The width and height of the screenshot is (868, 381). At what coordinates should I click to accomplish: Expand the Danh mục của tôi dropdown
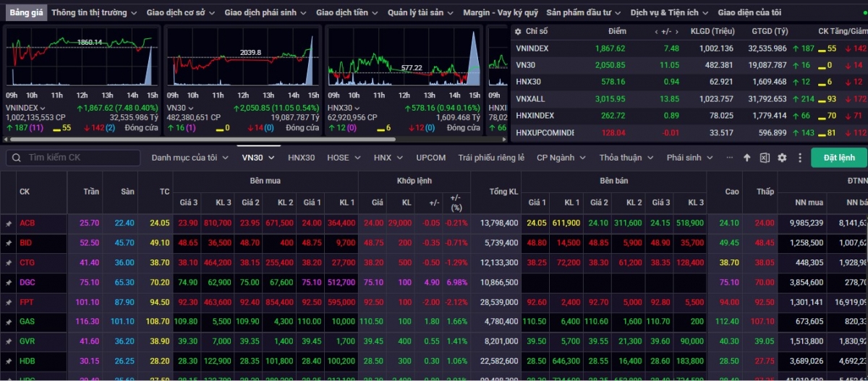pyautogui.click(x=189, y=158)
